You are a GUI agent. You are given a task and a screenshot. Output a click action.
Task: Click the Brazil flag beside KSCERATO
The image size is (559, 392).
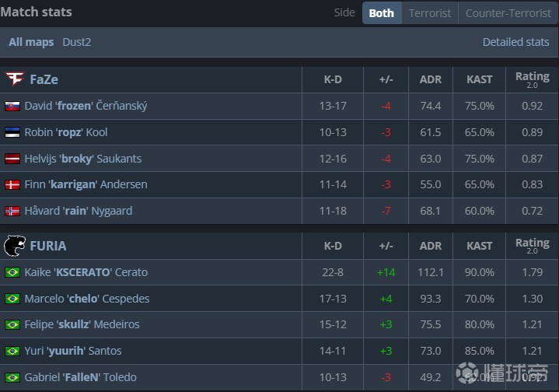12,272
